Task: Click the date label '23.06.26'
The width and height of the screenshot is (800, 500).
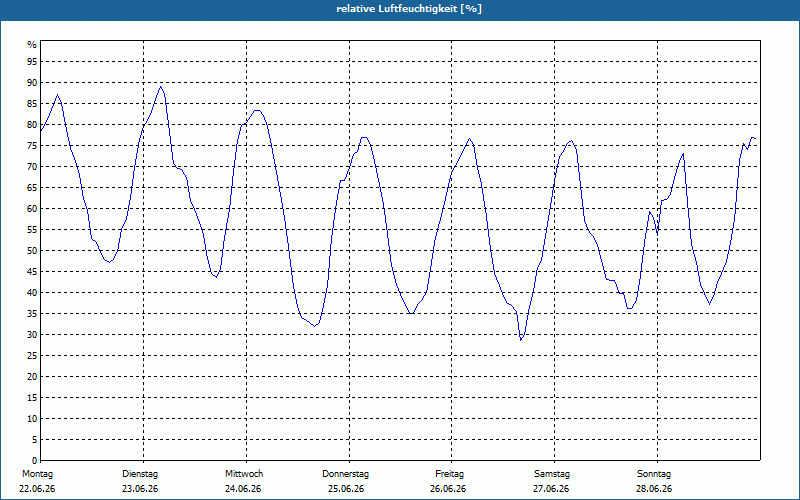Action: pos(140,489)
